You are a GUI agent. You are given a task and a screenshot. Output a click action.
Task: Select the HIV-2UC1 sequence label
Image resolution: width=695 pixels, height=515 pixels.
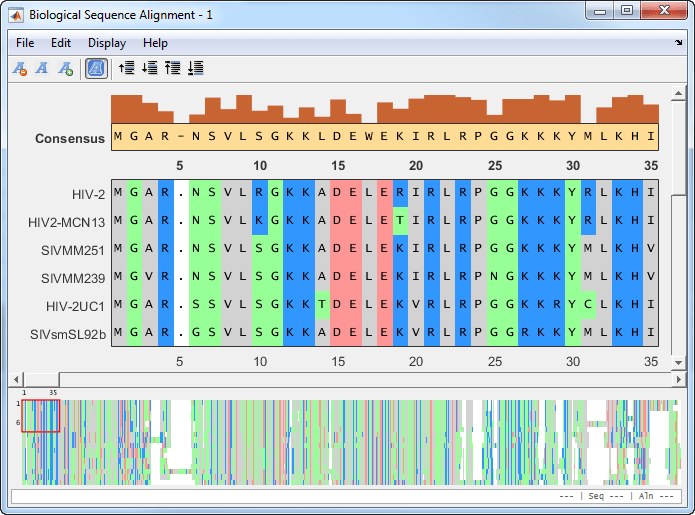pos(75,306)
